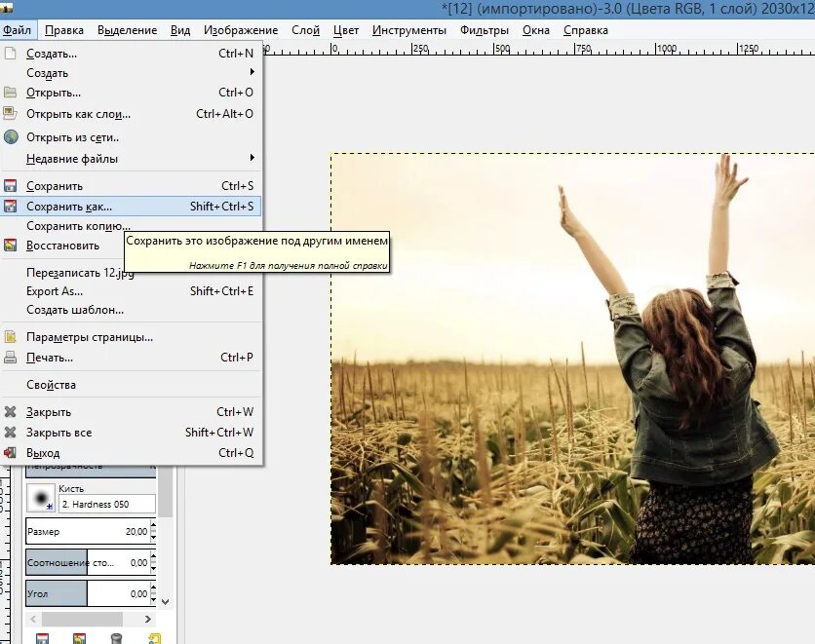Image resolution: width=815 pixels, height=644 pixels.
Task: Open Параметры страницы... menu item
Action: click(x=131, y=337)
